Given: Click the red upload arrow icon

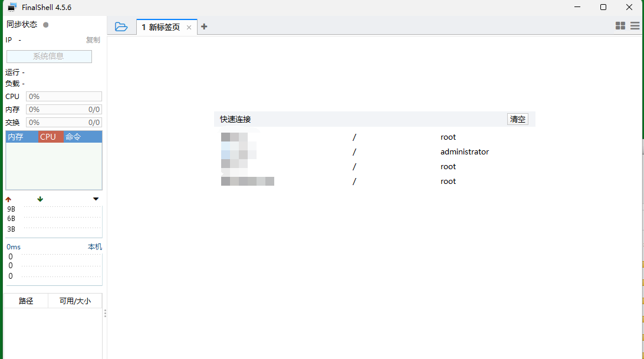Looking at the screenshot, I should coord(8,199).
